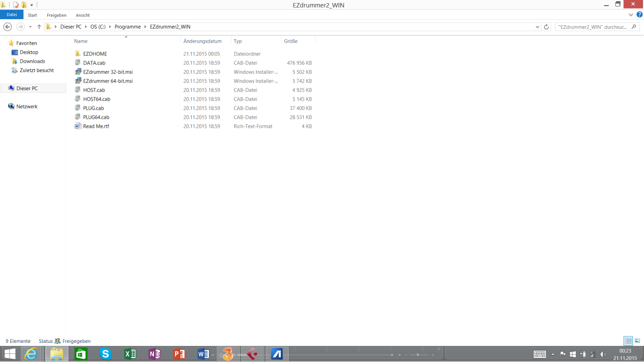Switch to the Freigeben ribbon tab

click(x=56, y=15)
